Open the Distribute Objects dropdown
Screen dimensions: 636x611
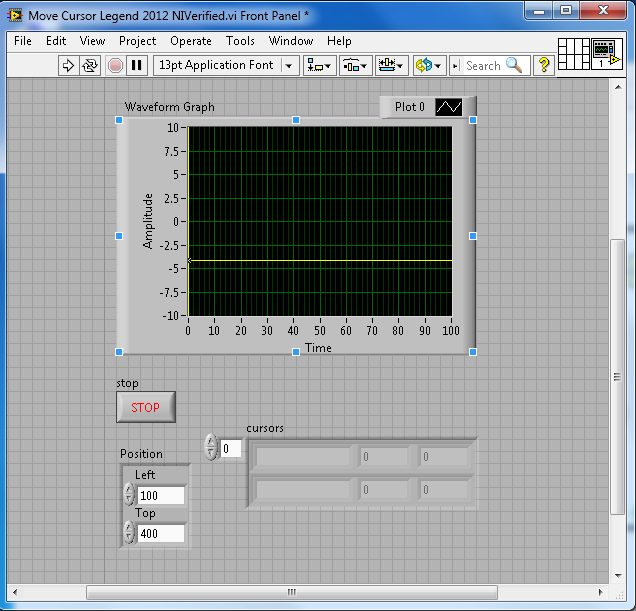(x=355, y=65)
